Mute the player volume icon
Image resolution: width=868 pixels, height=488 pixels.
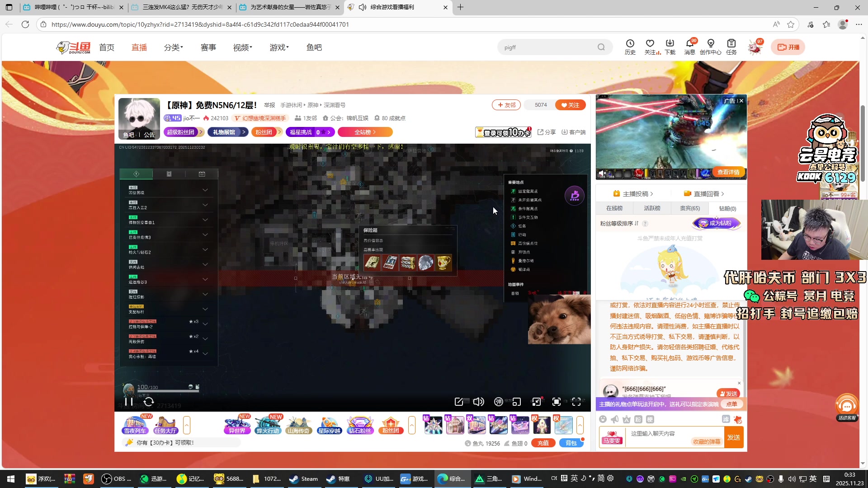tap(478, 401)
